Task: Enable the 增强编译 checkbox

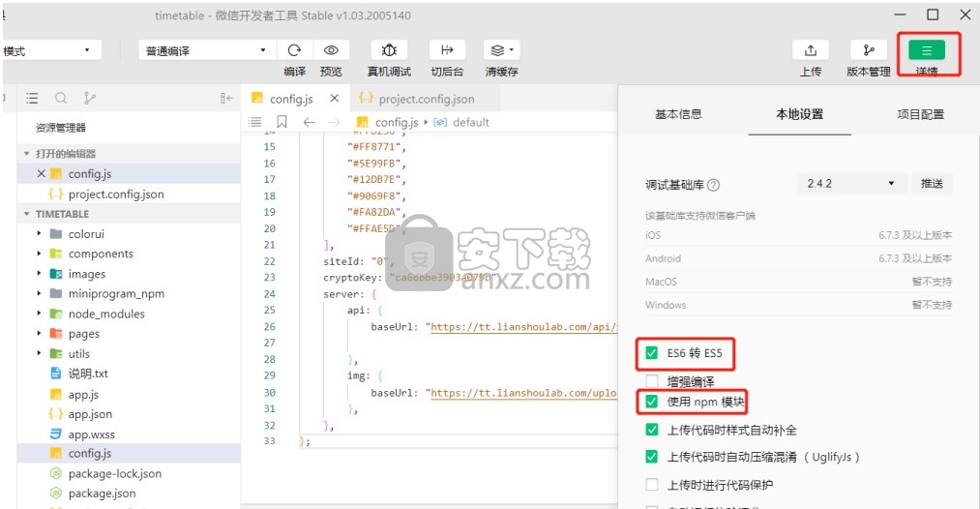Action: coord(651,381)
